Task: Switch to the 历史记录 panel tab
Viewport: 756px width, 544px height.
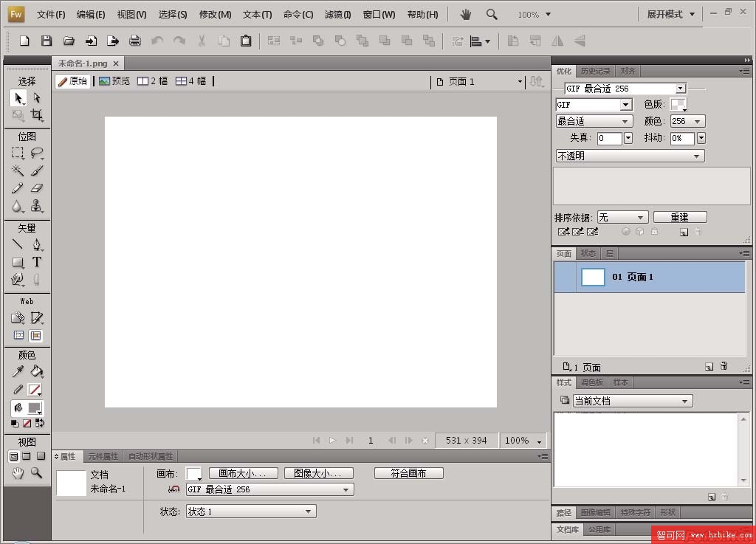Action: pos(595,71)
